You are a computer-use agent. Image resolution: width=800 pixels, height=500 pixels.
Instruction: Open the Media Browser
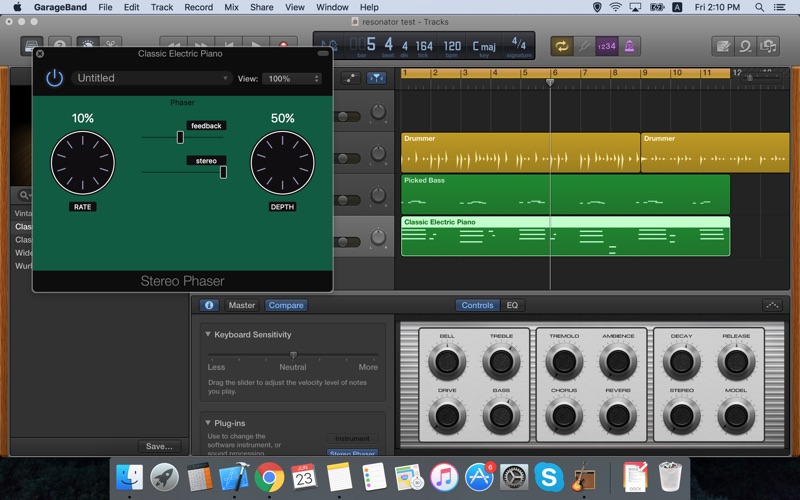(x=768, y=46)
